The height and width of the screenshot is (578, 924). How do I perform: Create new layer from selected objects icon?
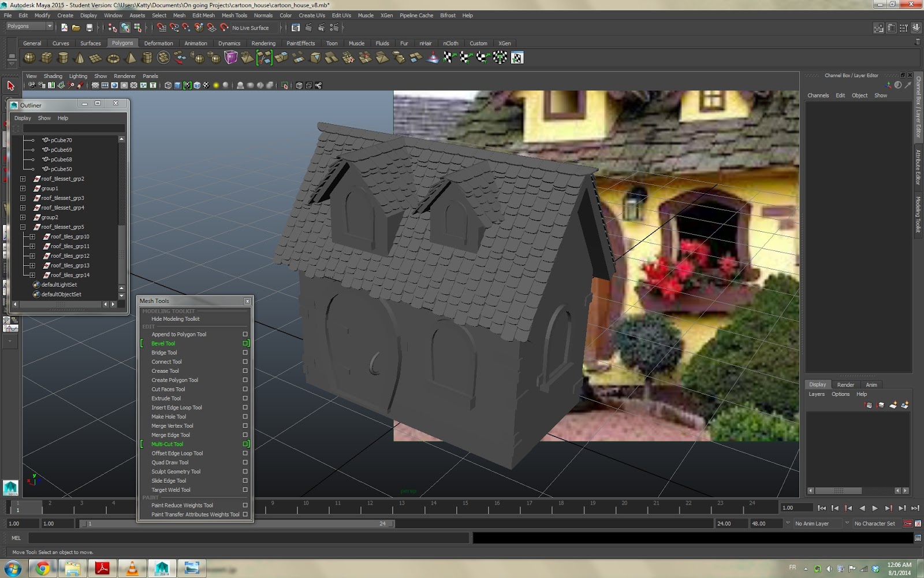[905, 405]
